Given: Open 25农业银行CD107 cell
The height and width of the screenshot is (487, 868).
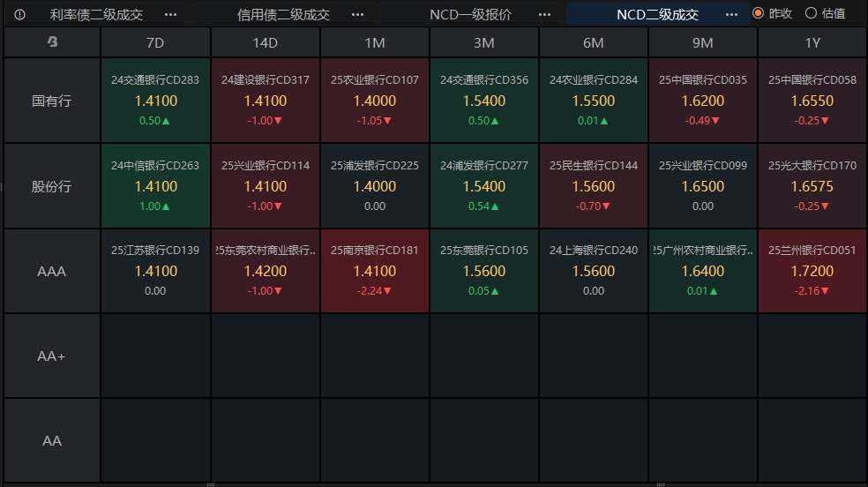Looking at the screenshot, I should tap(375, 101).
